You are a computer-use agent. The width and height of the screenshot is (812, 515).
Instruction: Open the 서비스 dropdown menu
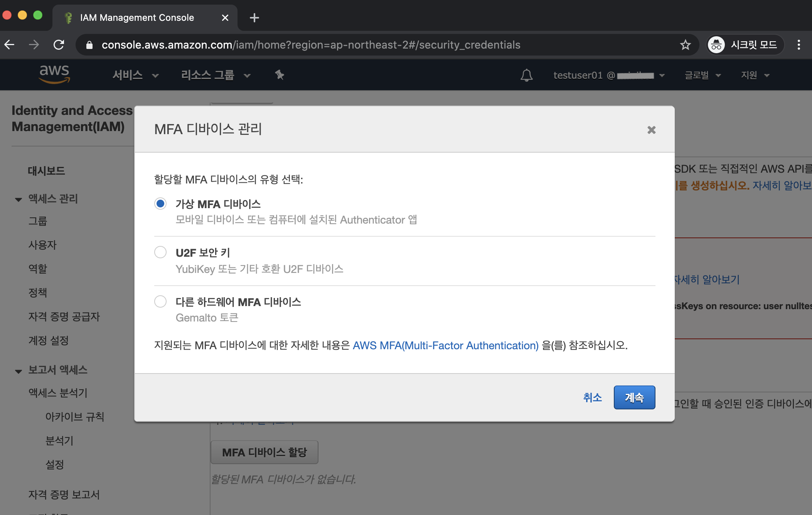tap(135, 75)
